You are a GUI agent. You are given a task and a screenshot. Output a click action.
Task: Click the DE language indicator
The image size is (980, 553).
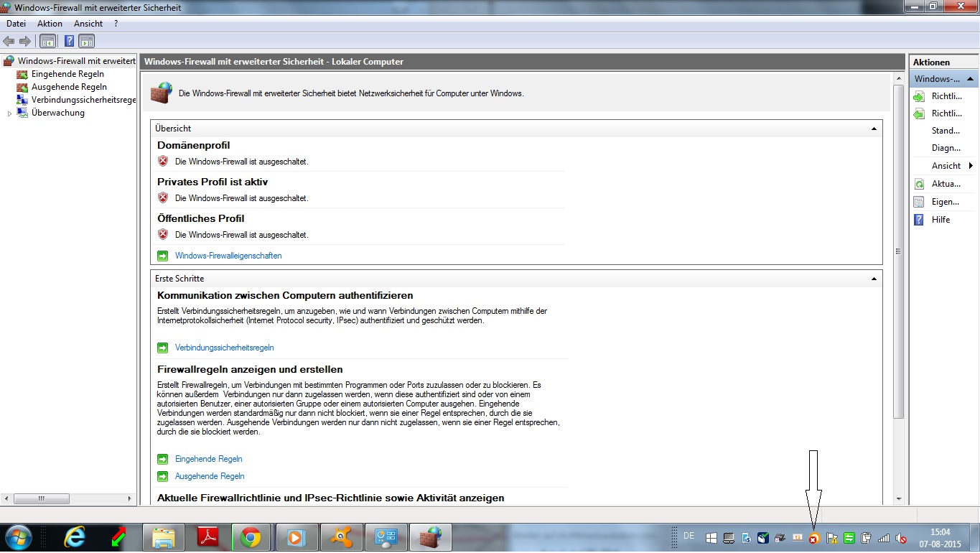(689, 536)
